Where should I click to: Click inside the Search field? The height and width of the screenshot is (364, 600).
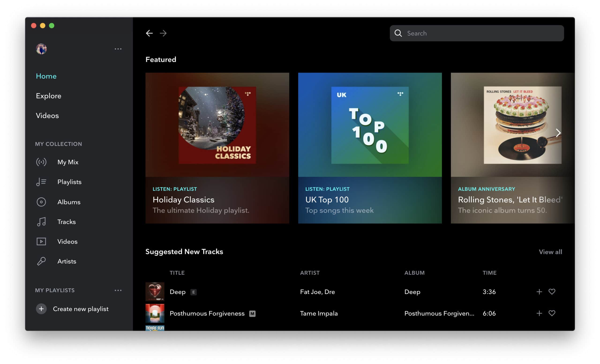(x=463, y=33)
